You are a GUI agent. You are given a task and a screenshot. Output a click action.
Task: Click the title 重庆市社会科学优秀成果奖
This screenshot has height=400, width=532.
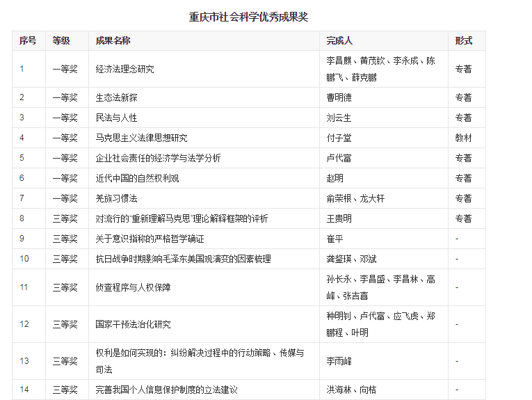(x=248, y=17)
